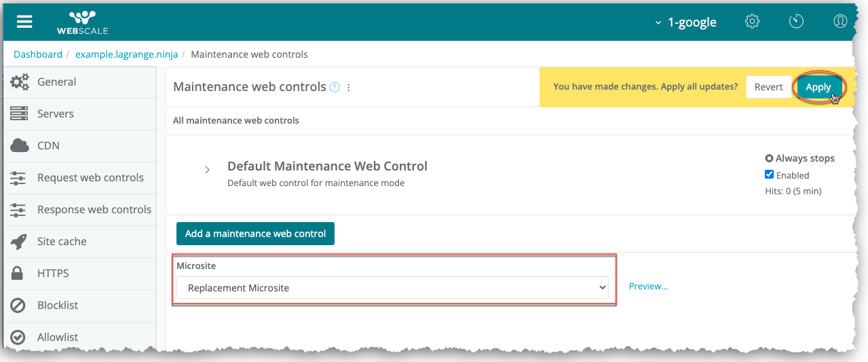This screenshot has height=362, width=868.
Task: Toggle the Enabled checkbox
Action: click(769, 175)
